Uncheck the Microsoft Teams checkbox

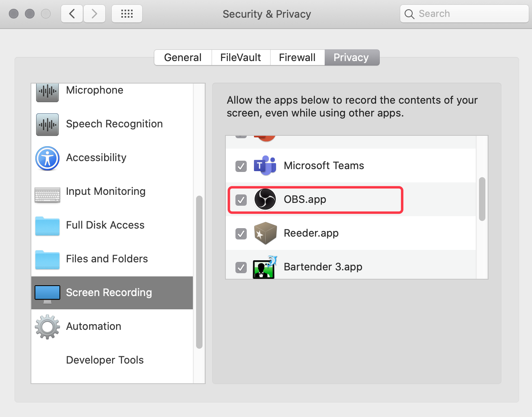241,166
